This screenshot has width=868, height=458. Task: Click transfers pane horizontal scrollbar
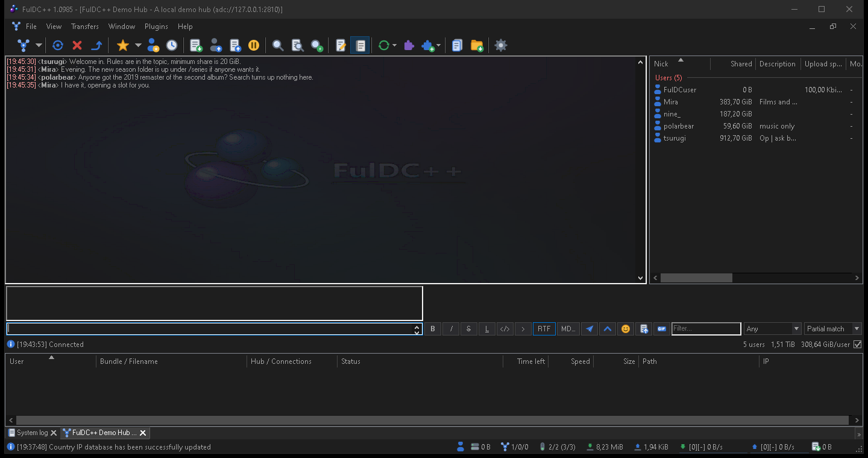point(432,421)
